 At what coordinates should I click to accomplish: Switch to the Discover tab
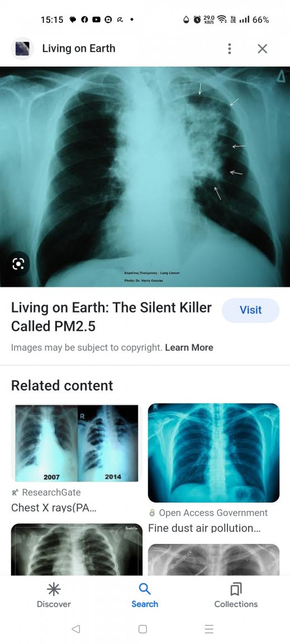click(x=54, y=595)
